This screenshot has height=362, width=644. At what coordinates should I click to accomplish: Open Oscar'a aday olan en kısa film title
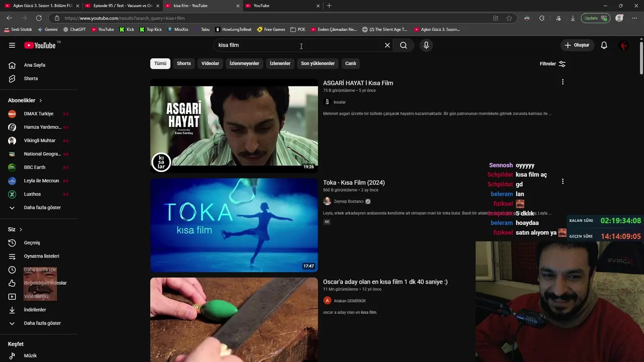coord(385,282)
